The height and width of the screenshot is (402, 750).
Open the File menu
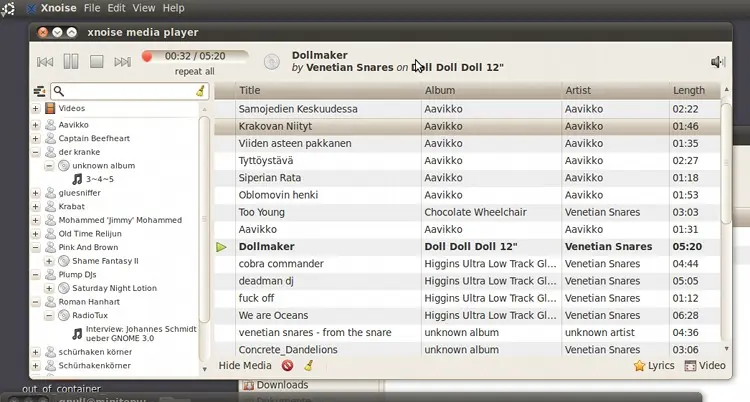pyautogui.click(x=92, y=8)
